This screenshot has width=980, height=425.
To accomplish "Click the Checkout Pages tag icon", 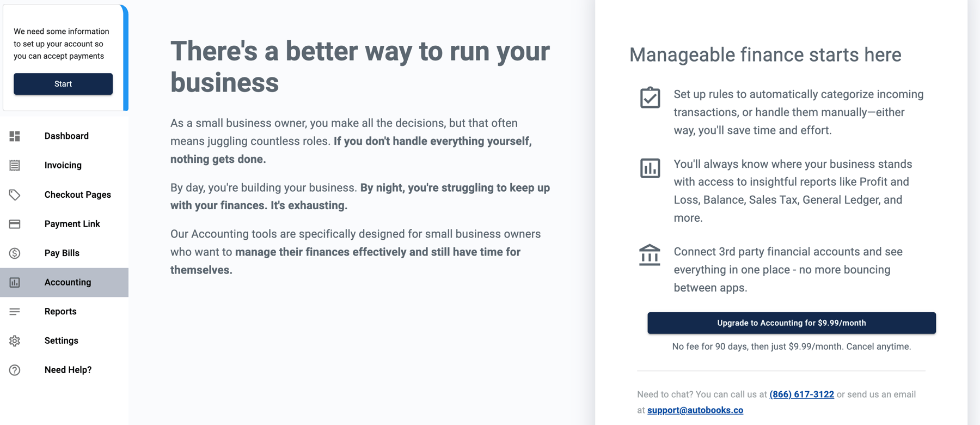I will point(15,195).
